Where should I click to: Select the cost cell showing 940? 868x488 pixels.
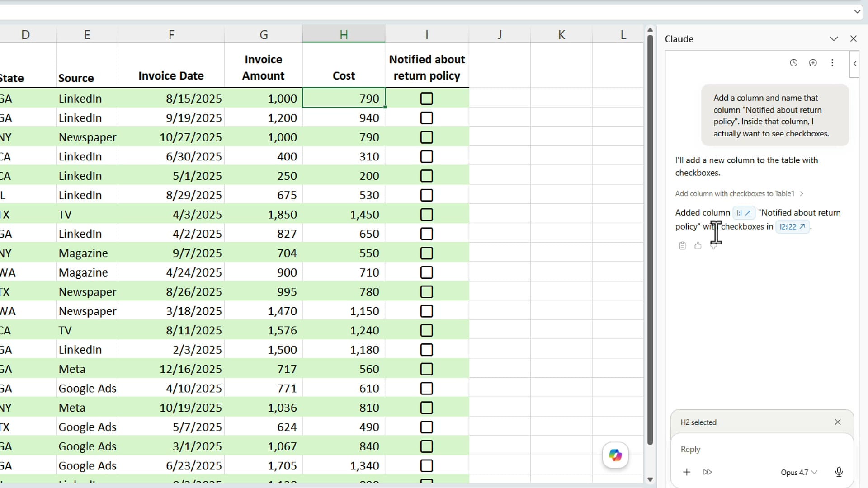click(x=344, y=118)
